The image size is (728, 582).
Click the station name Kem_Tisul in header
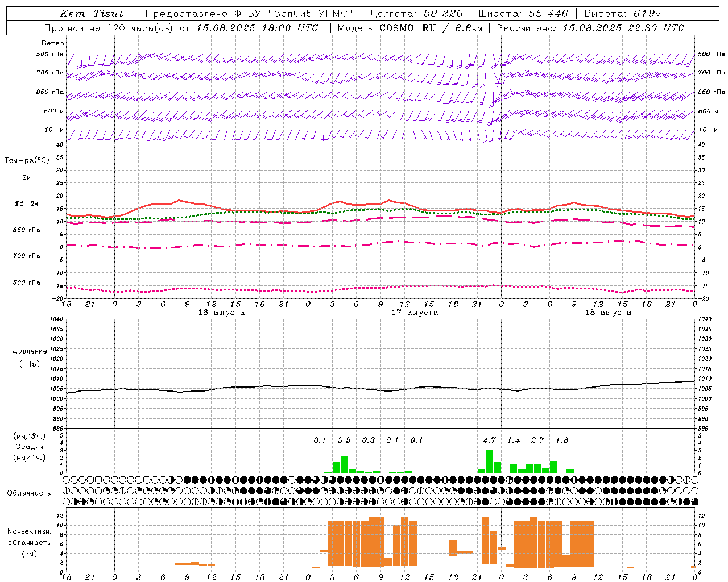92,14
